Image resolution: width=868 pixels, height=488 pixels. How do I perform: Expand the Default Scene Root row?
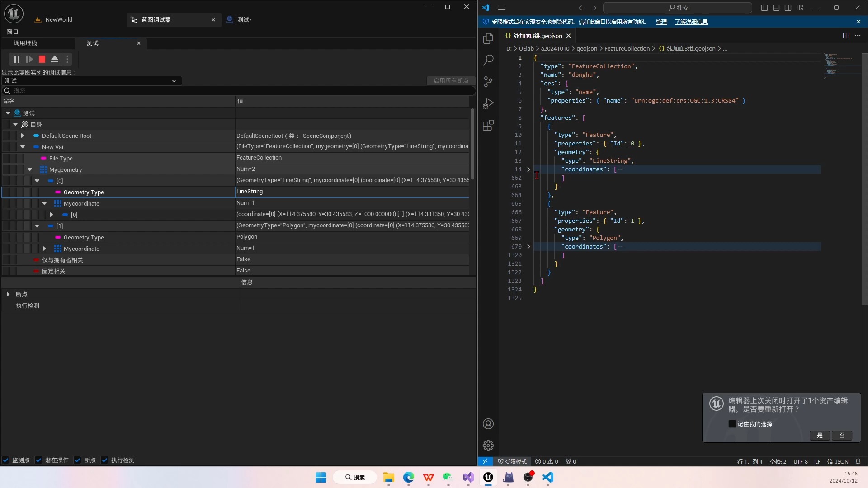pyautogui.click(x=23, y=136)
